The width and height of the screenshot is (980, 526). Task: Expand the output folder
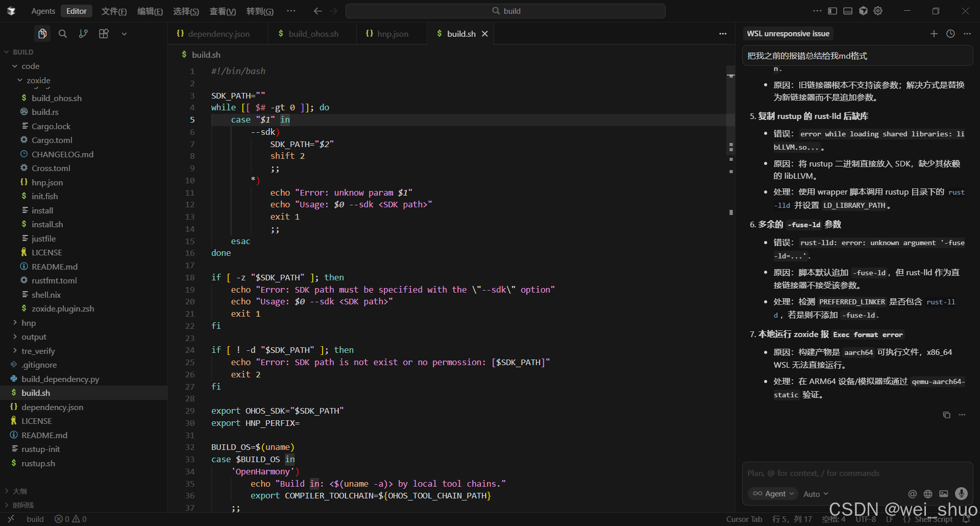tap(34, 337)
